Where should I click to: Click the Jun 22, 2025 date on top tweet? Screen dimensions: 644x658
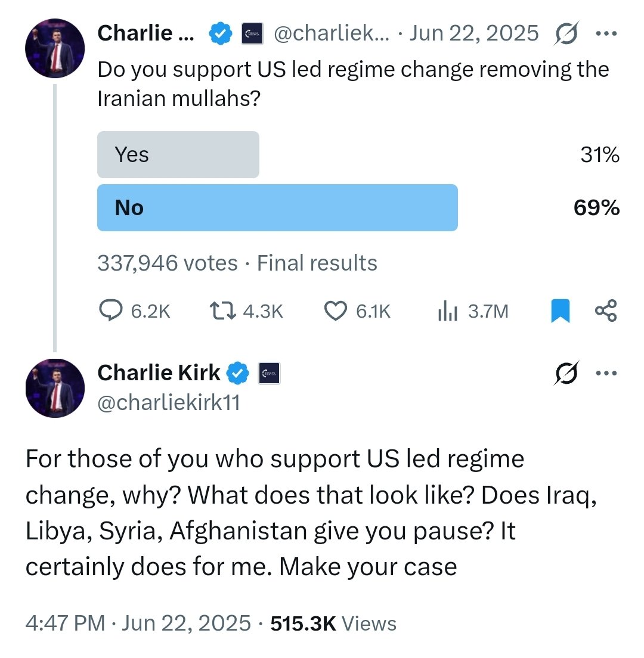pyautogui.click(x=474, y=34)
